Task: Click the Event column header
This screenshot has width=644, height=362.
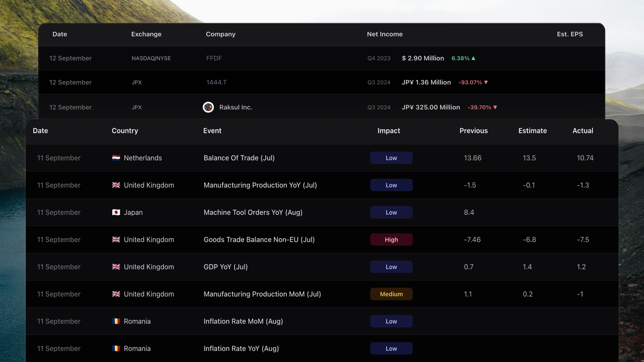Action: click(212, 131)
